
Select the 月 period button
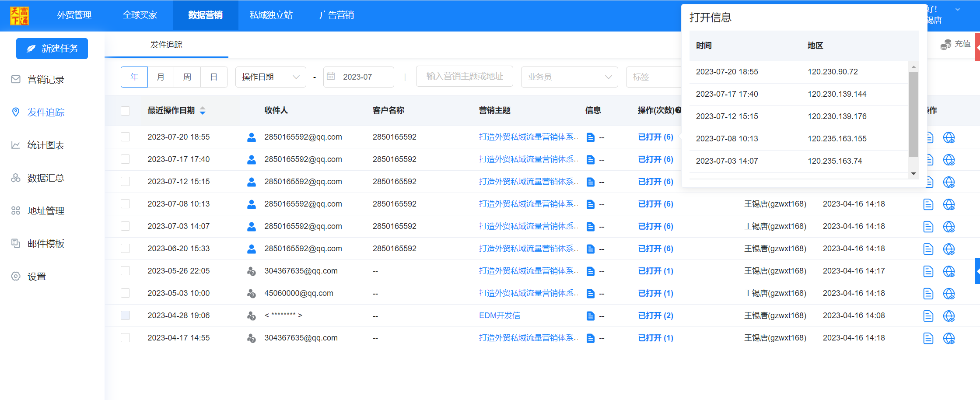pyautogui.click(x=161, y=77)
